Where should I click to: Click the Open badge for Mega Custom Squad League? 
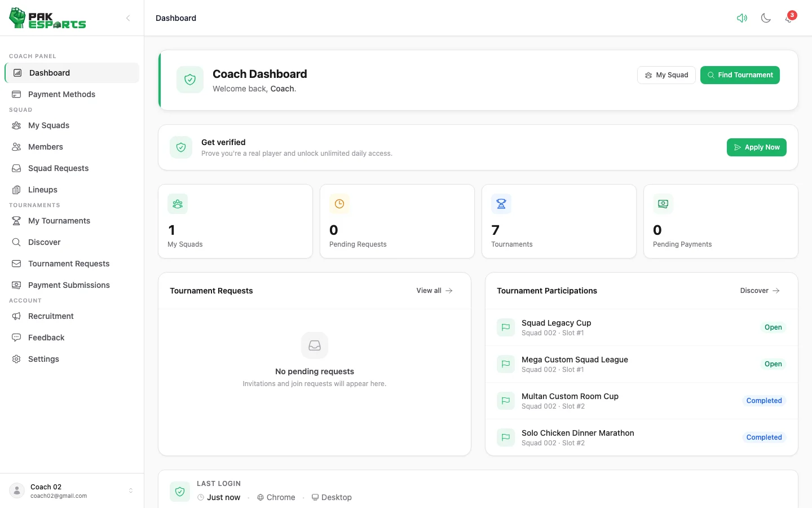773,364
